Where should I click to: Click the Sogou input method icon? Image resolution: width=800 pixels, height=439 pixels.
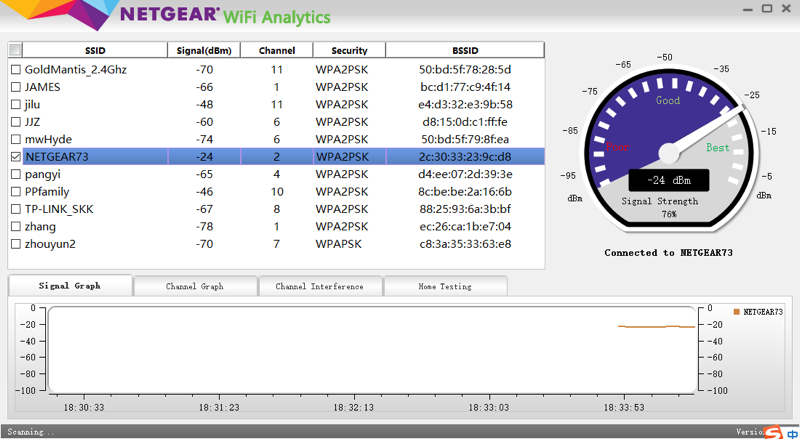773,432
